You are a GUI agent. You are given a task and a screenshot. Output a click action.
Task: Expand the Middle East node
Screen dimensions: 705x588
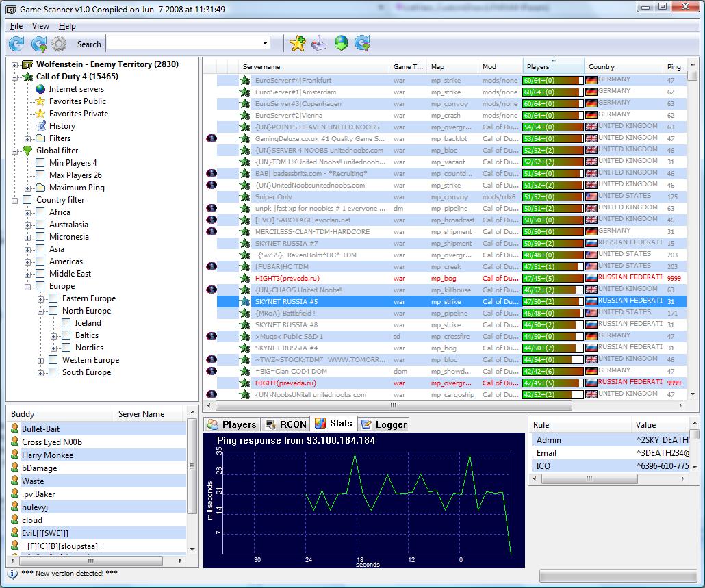coord(28,274)
